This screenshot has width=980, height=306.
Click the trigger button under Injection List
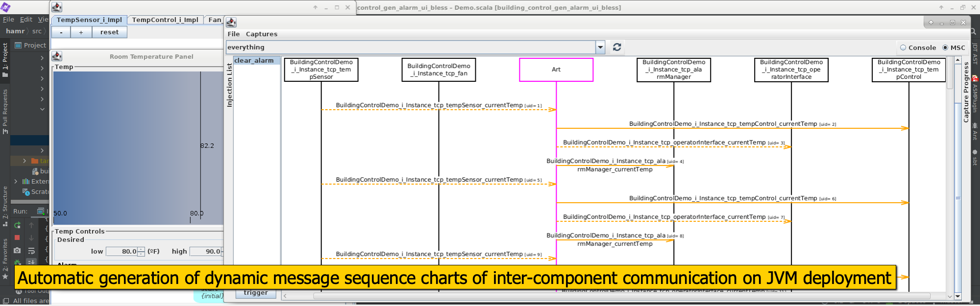256,293
